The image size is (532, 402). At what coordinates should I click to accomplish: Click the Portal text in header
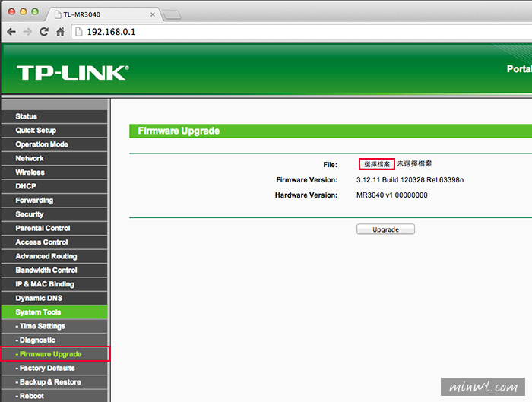pos(519,69)
